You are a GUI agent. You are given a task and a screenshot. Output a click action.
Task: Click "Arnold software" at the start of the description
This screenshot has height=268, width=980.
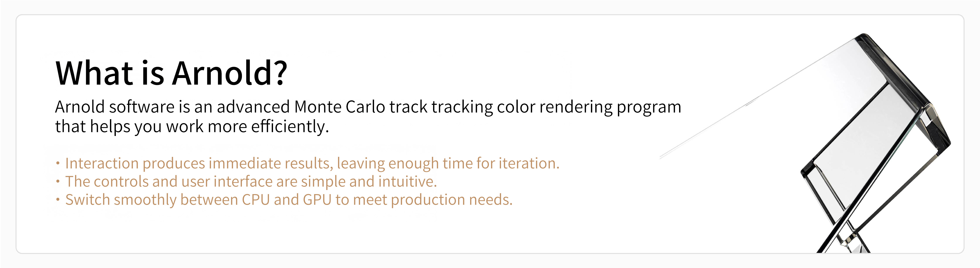[115, 107]
